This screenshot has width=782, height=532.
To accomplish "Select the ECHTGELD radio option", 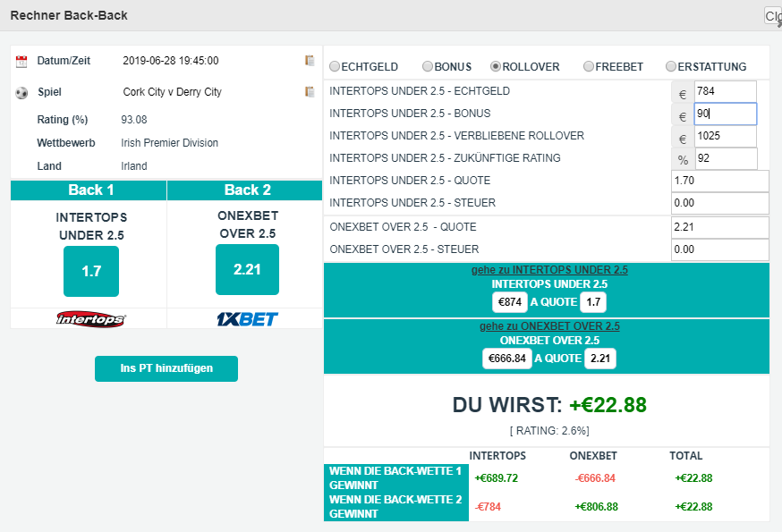I will point(335,66).
